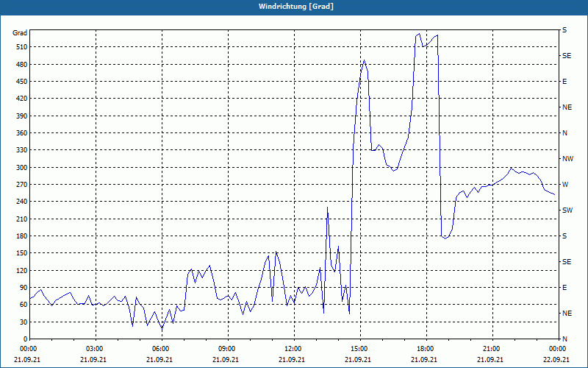
Task: Select the 22.09.21 date label
Action: click(x=556, y=360)
